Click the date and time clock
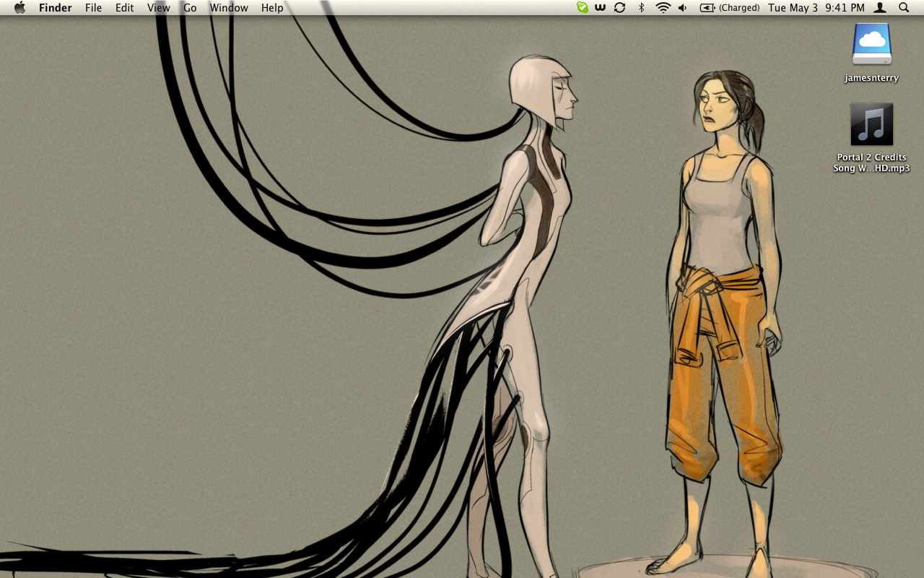 pos(816,8)
